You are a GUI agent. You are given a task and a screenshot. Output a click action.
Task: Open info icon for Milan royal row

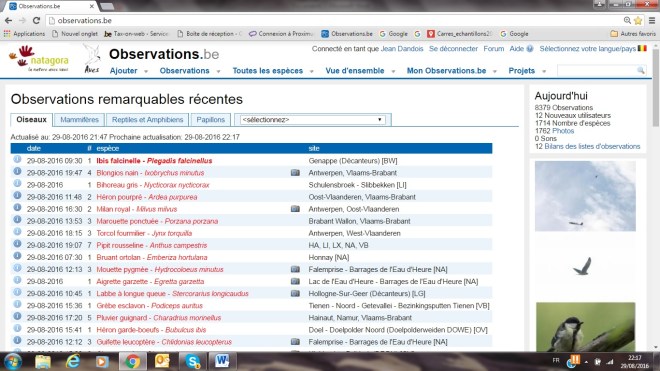click(x=17, y=208)
